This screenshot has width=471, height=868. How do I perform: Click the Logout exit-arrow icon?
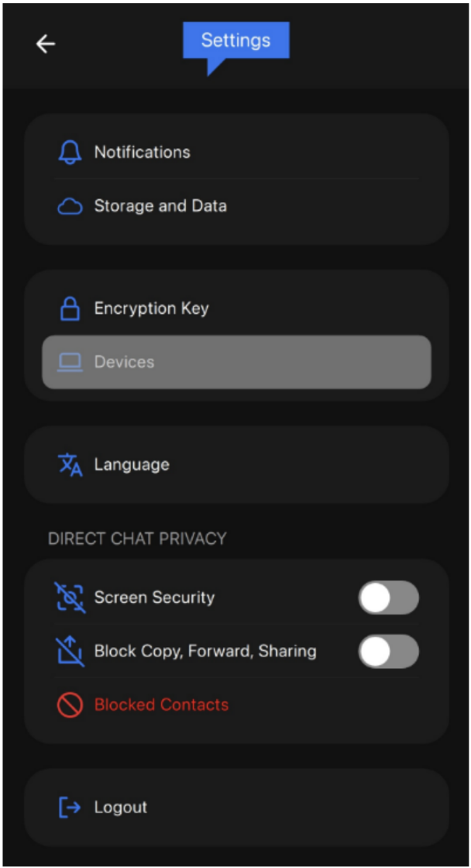[x=70, y=807]
